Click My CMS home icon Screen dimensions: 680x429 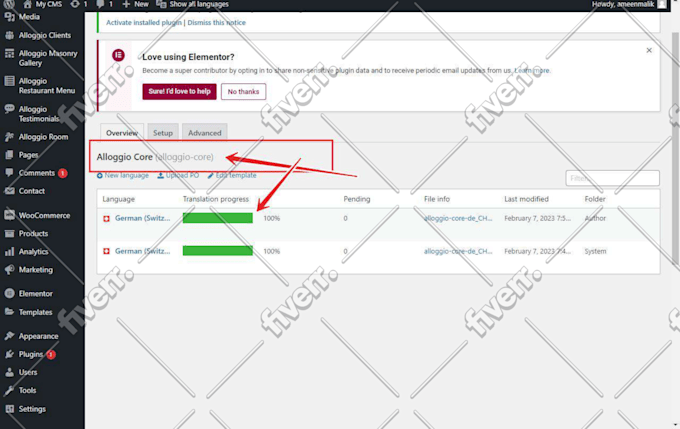pos(27,4)
